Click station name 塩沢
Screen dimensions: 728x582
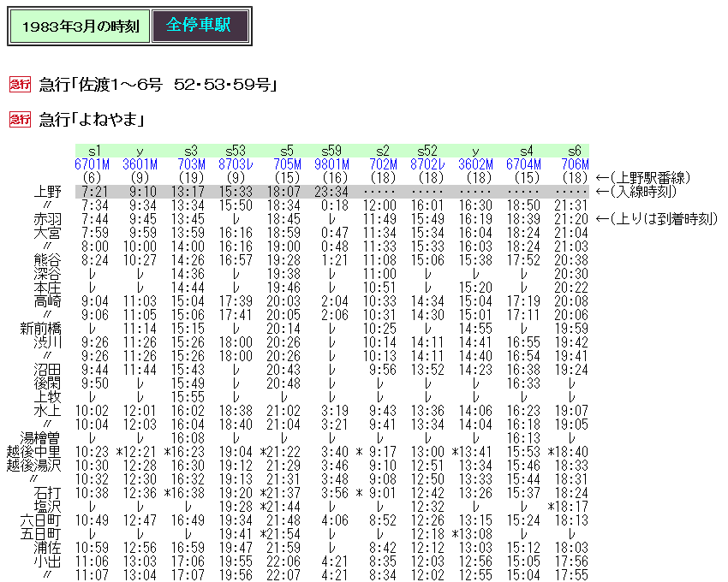pyautogui.click(x=47, y=507)
